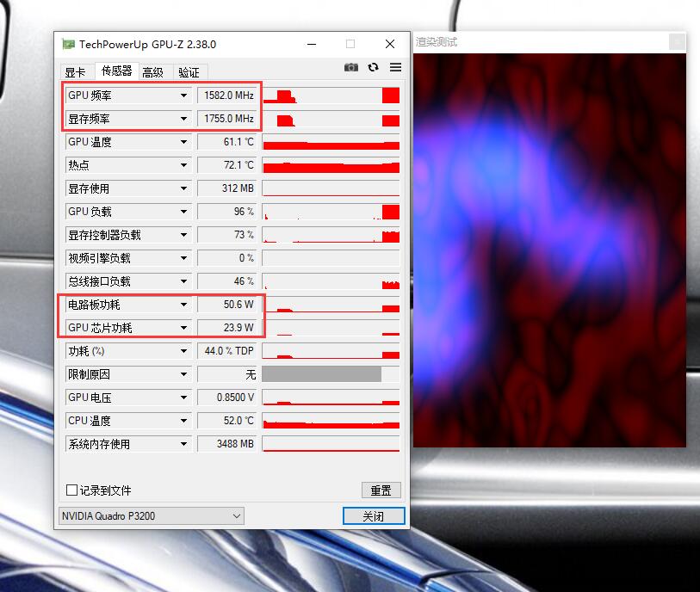Open the 系统内存使用 dropdown
The image size is (700, 592).
(183, 444)
